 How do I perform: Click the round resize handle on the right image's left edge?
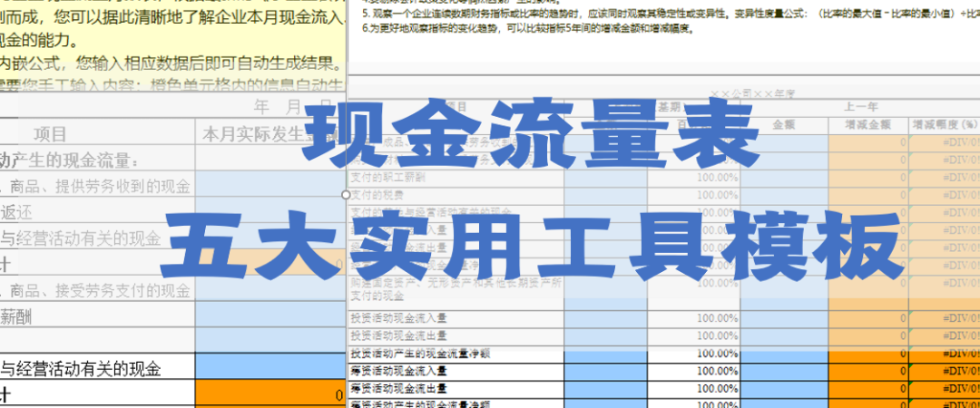(347, 195)
